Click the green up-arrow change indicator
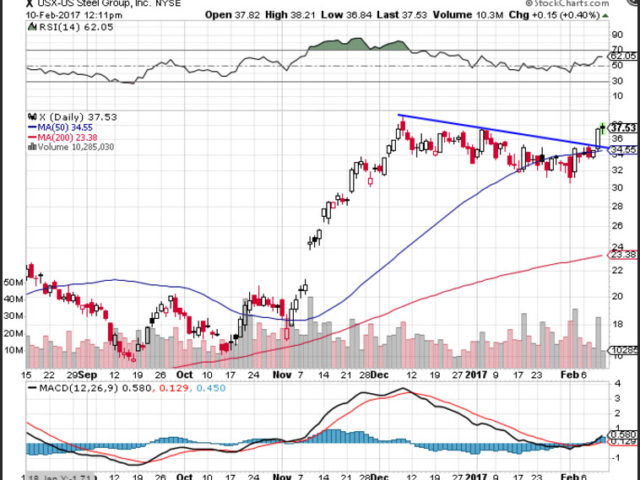The height and width of the screenshot is (480, 640). point(605,16)
